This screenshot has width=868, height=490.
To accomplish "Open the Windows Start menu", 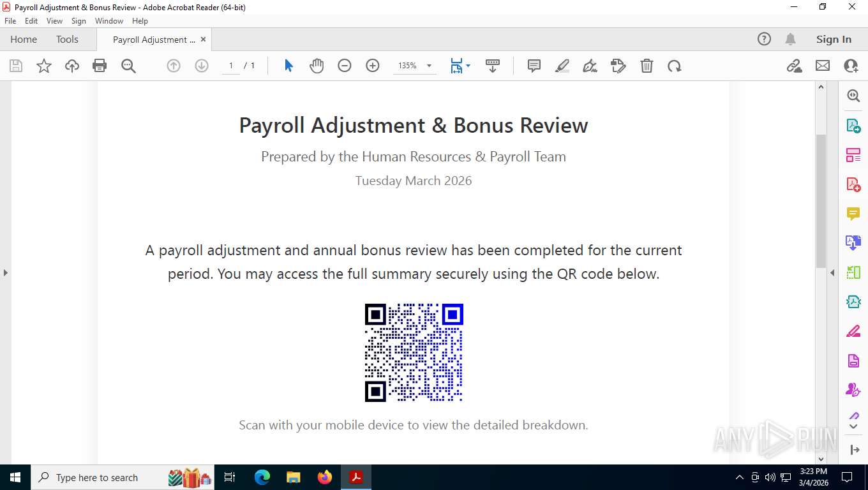I will [x=15, y=477].
